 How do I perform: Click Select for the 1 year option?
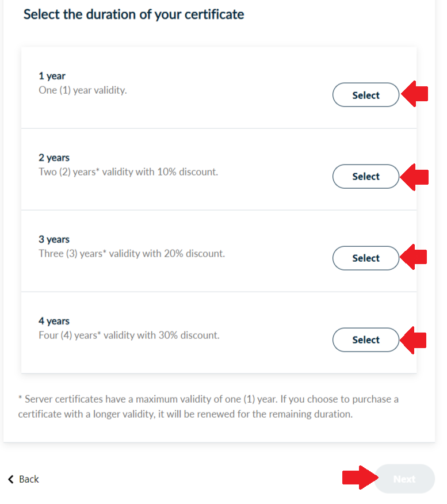365,95
